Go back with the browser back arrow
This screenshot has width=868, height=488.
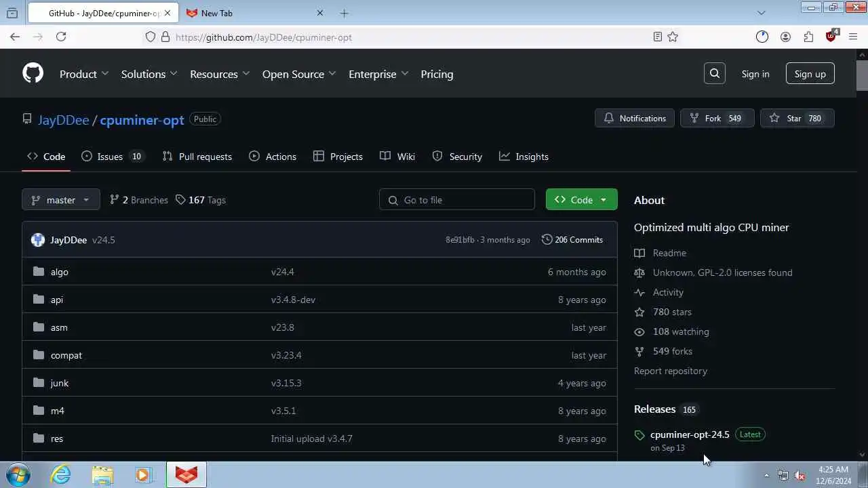coord(15,37)
